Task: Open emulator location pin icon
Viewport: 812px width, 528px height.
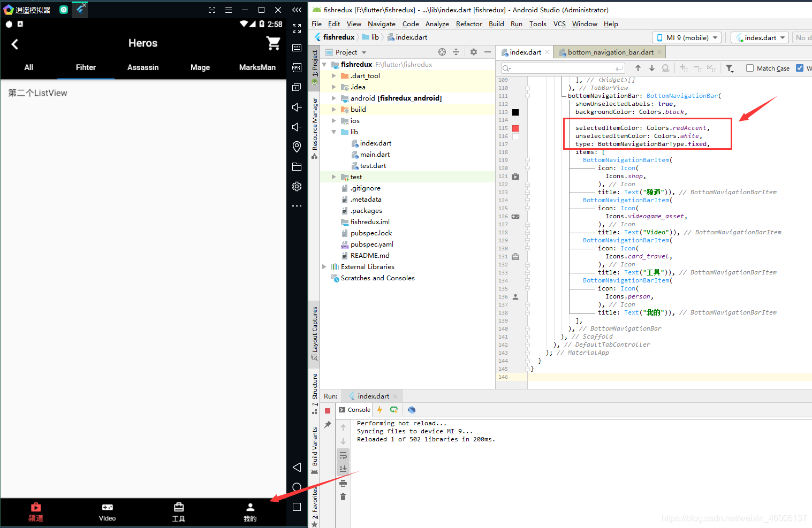Action: tap(297, 147)
